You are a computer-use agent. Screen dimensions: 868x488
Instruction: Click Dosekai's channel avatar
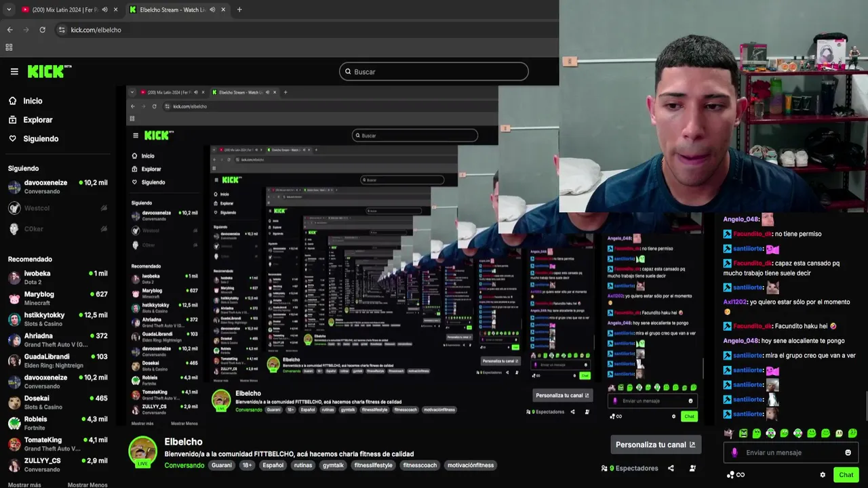tap(14, 403)
